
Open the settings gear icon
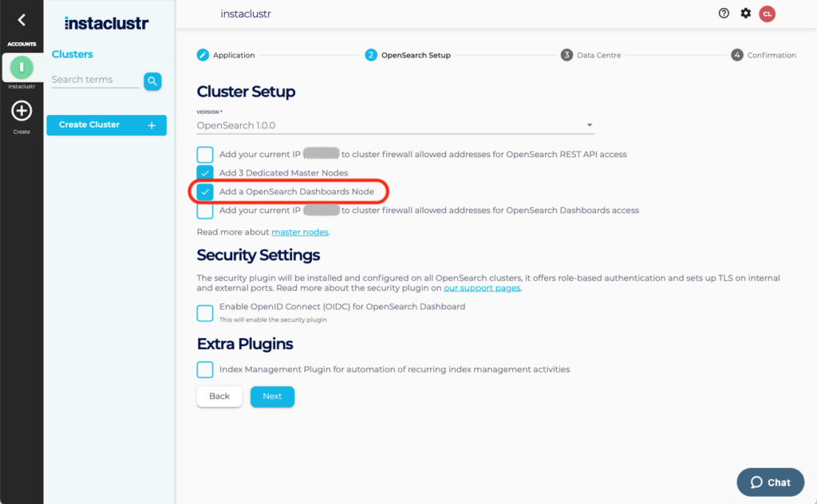point(745,14)
